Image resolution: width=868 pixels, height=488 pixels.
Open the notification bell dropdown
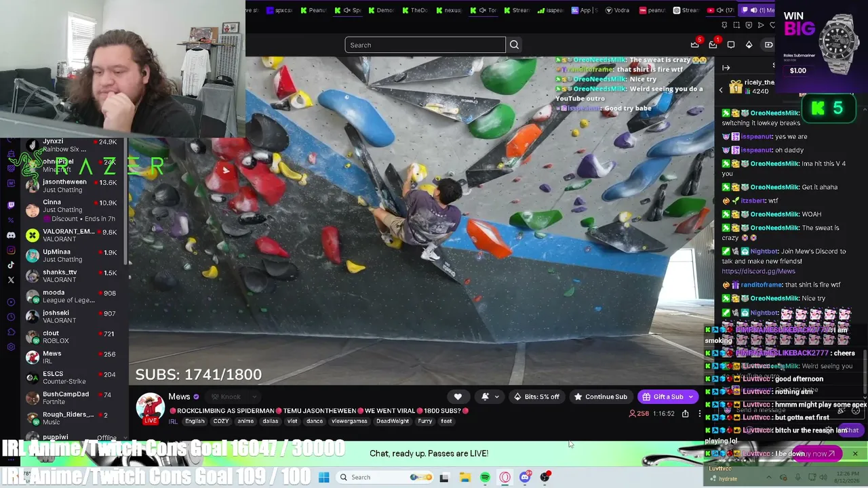click(489, 396)
